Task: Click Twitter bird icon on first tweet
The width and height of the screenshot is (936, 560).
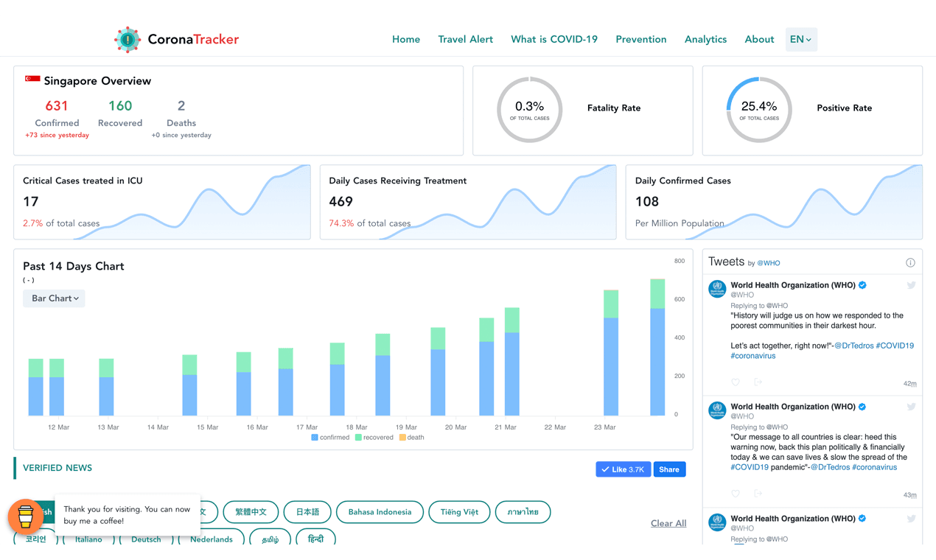Action: [911, 285]
